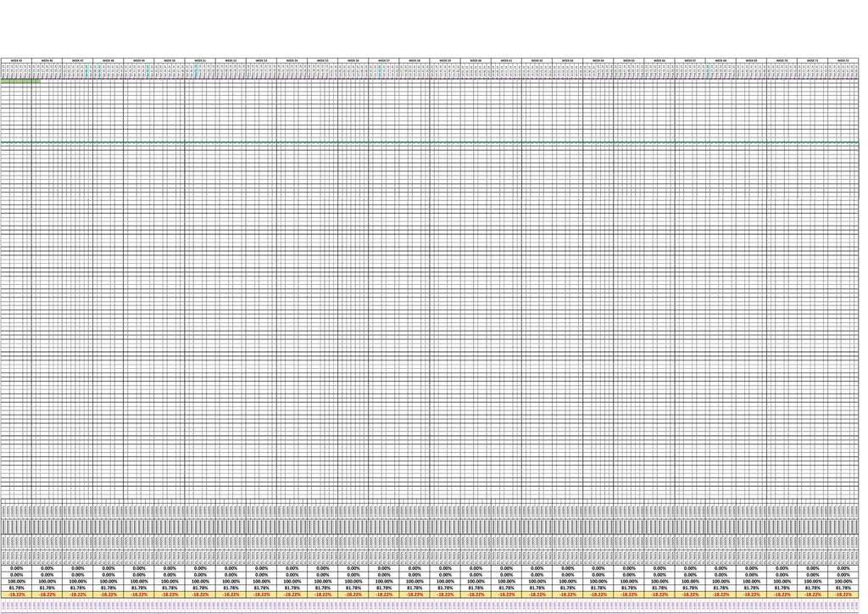Select the 81.78% cell under WEEK 46
Screen dimensions: 868x614
47,588
